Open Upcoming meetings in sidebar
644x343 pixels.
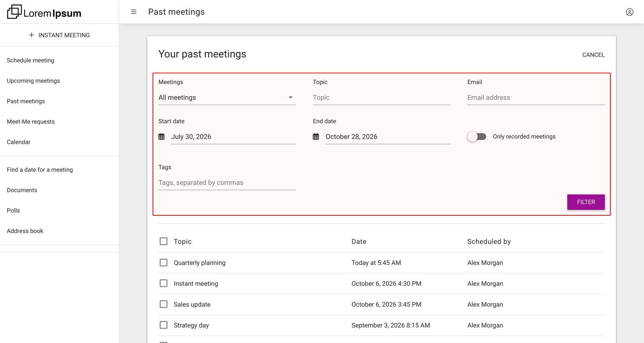coord(33,81)
